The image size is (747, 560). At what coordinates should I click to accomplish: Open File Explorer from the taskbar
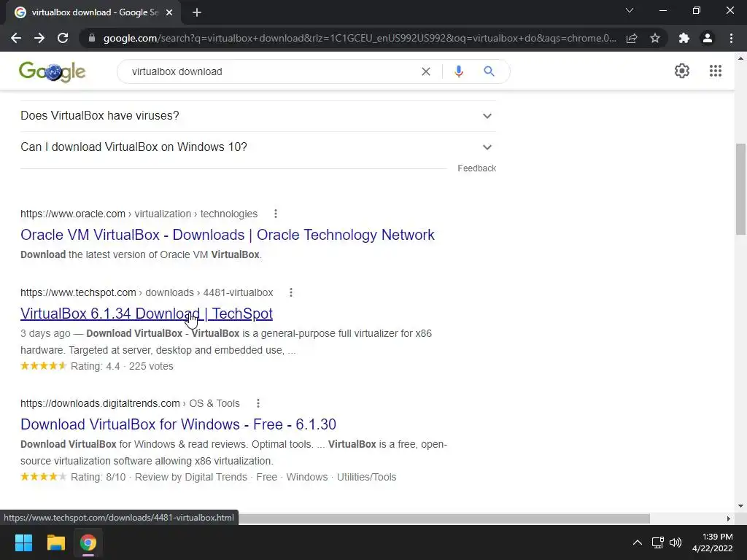[x=55, y=542]
